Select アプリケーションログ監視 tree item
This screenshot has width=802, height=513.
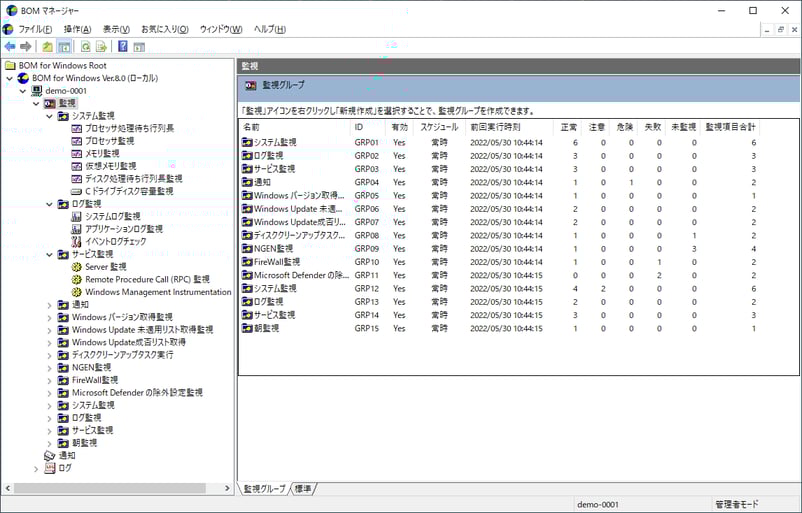(x=124, y=229)
